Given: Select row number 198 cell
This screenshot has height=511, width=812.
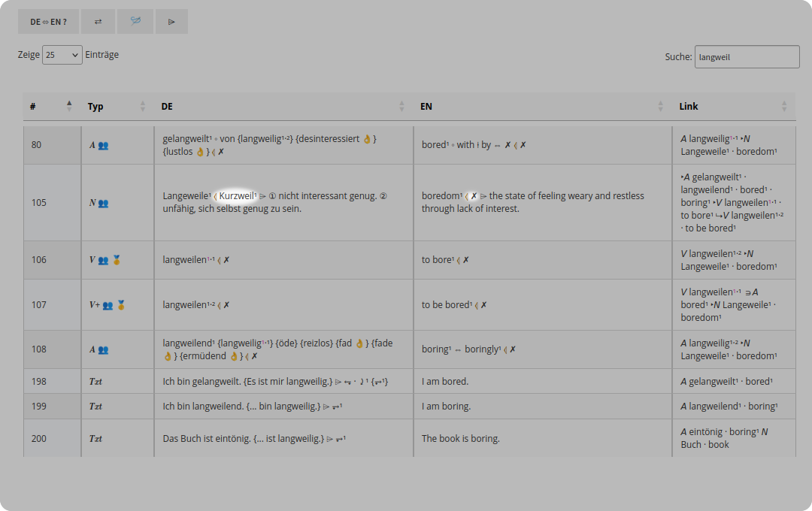Looking at the screenshot, I should [52, 382].
